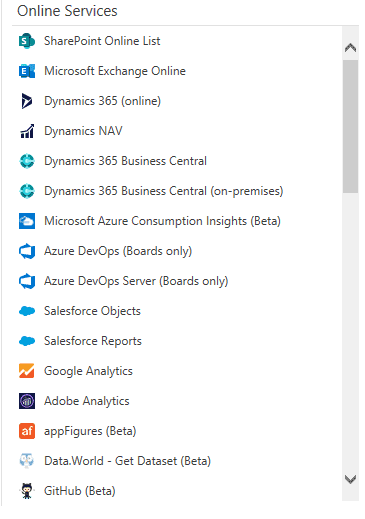Click the scrollbar track below the thumb
This screenshot has height=519, width=365.
tap(350, 332)
